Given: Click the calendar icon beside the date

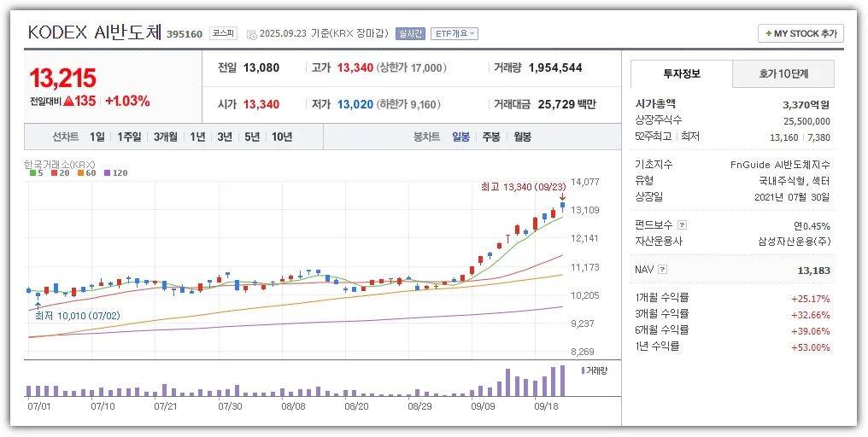Looking at the screenshot, I should pyautogui.click(x=251, y=34).
